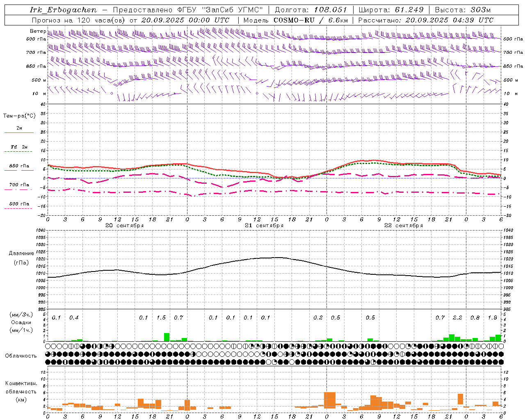525x420 pixels.
Task: Click 'Прогноз на 120 часа(ов)' forecast text
Action: (78, 20)
